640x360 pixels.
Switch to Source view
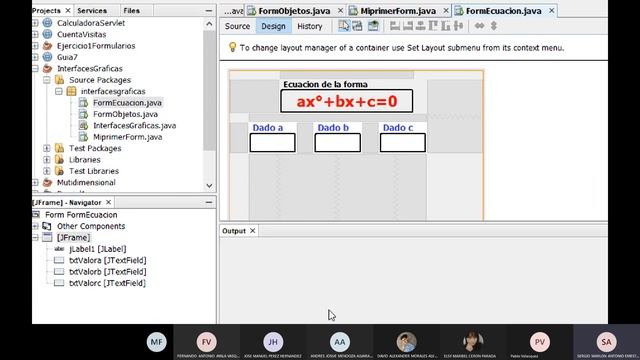[x=237, y=26]
